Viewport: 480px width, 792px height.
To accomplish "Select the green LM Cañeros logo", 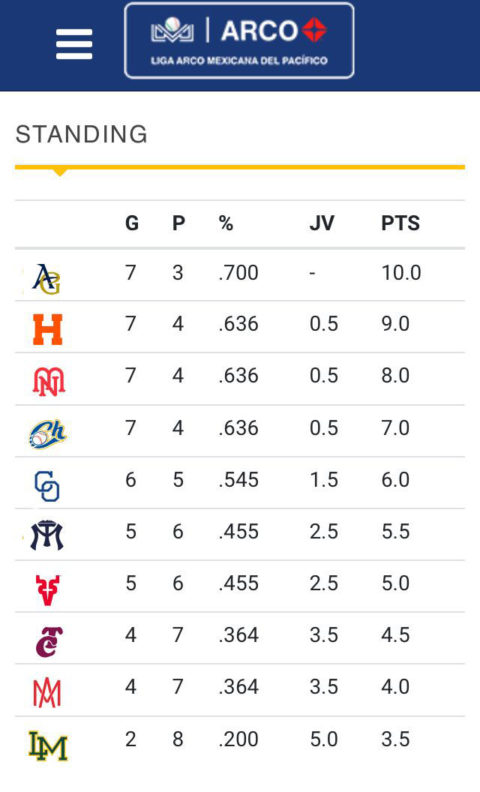I will (x=48, y=746).
